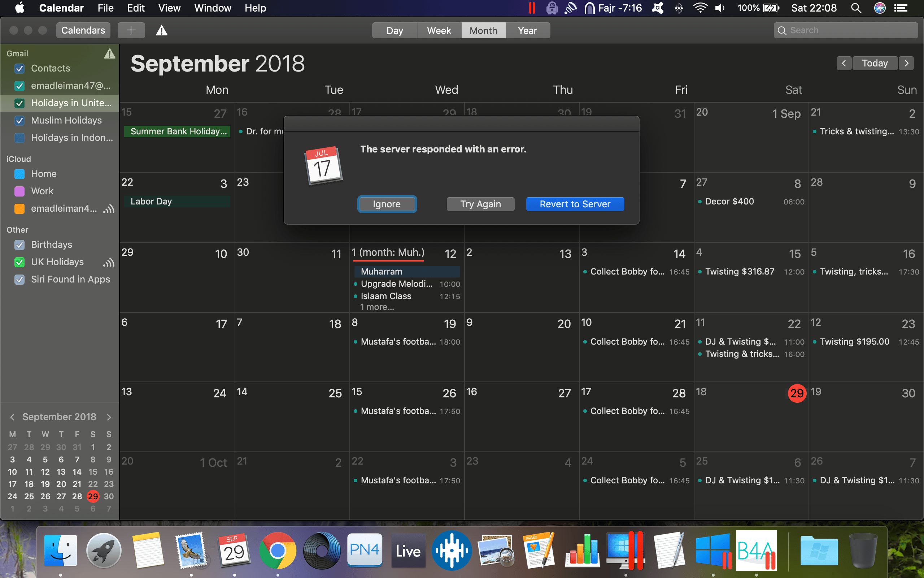This screenshot has width=924, height=578.
Task: Go to previous month in mini calendar
Action: (12, 417)
